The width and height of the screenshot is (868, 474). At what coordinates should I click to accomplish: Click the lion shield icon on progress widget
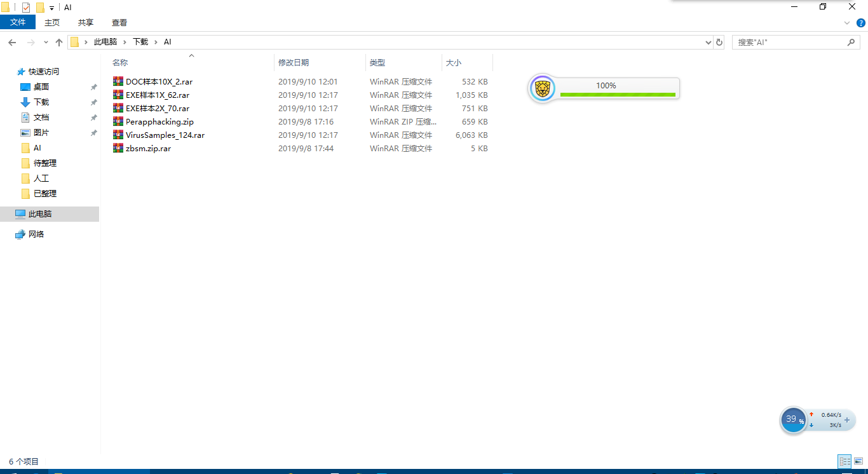point(542,89)
